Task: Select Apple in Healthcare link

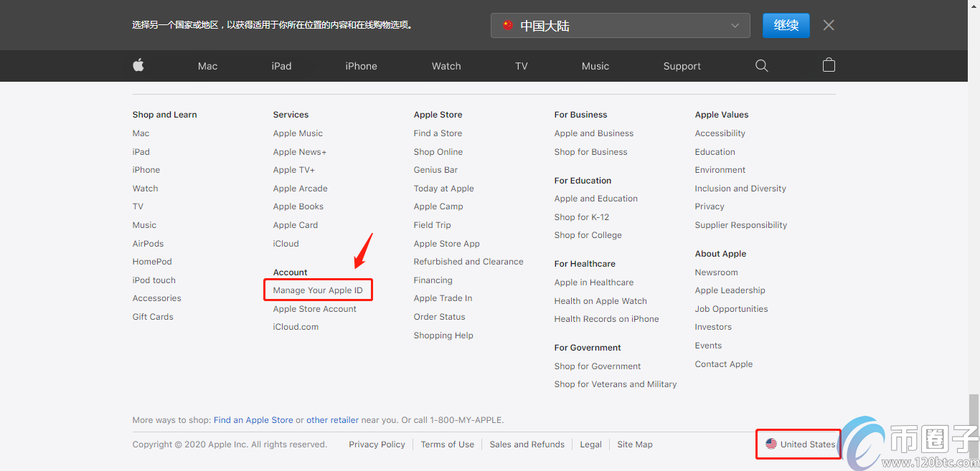Action: 594,282
